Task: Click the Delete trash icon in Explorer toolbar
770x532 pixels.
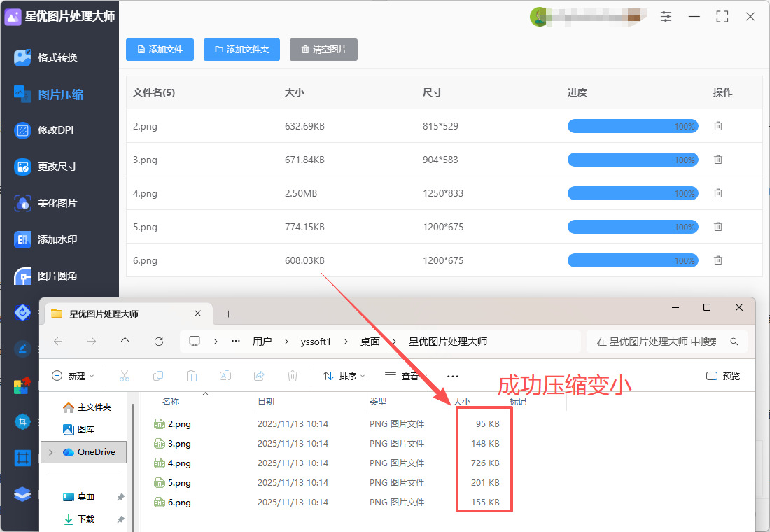Action: (292, 376)
